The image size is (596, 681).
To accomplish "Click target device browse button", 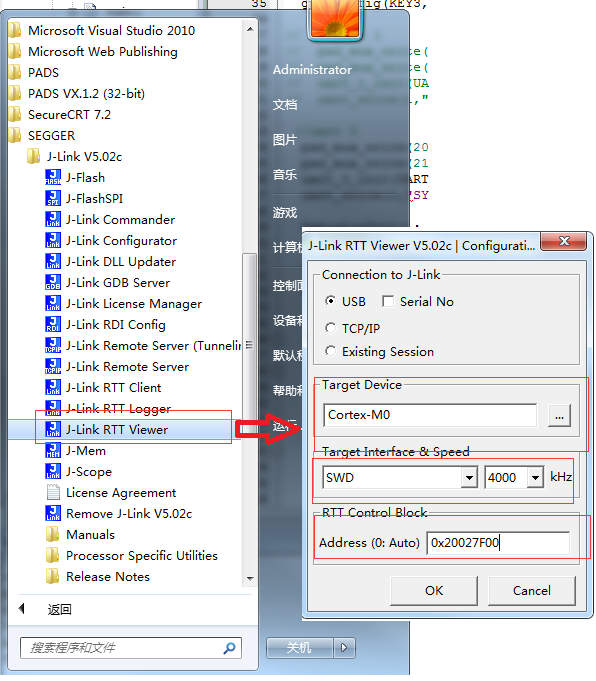I will coord(560,416).
